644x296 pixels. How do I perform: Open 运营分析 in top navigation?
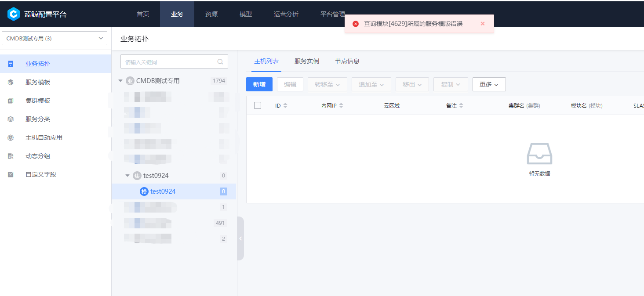pyautogui.click(x=286, y=14)
